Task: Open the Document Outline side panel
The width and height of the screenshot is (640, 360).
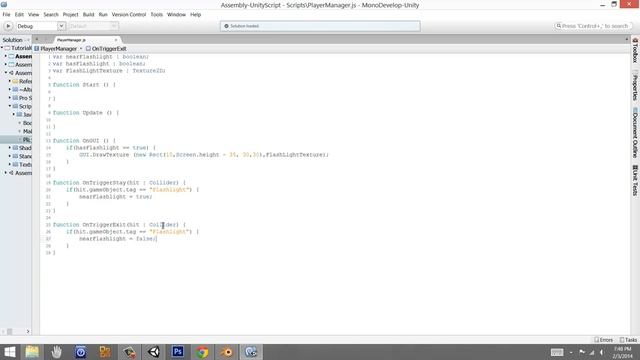Action: point(635,133)
